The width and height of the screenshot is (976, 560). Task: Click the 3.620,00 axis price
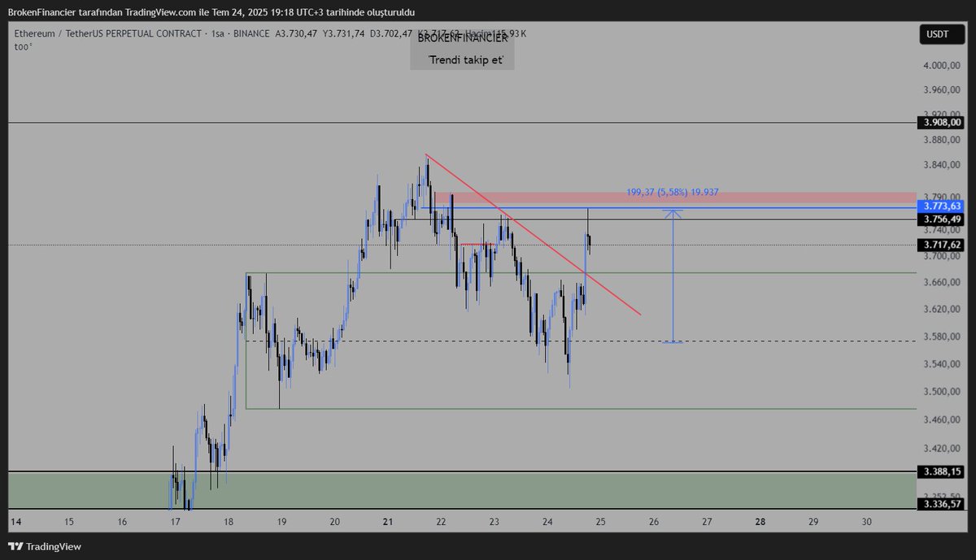tap(941, 310)
